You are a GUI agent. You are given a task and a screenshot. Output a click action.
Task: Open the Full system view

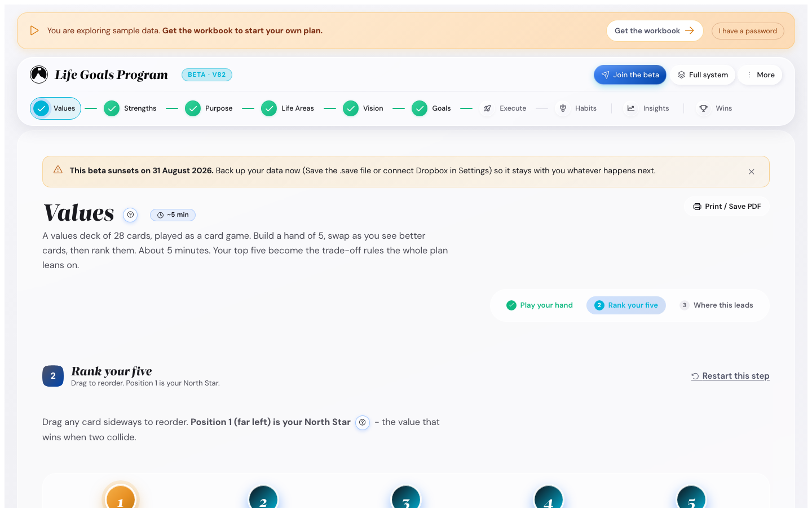703,75
